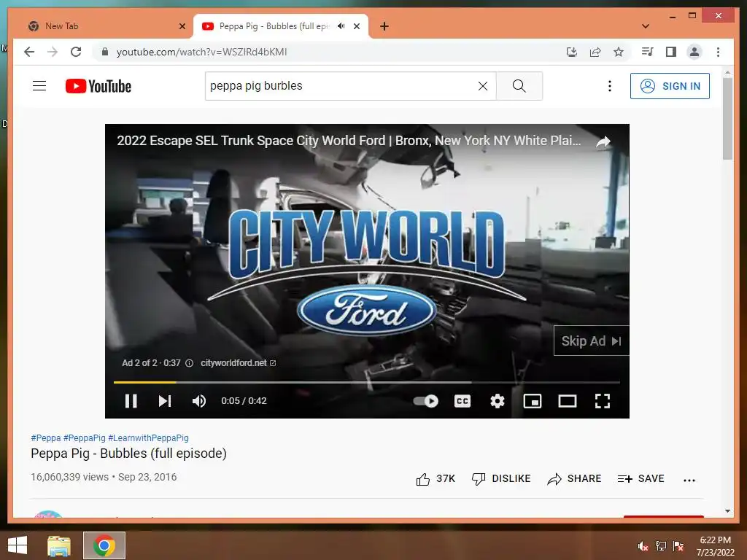Reload the page
The width and height of the screenshot is (747, 560).
coord(76,52)
